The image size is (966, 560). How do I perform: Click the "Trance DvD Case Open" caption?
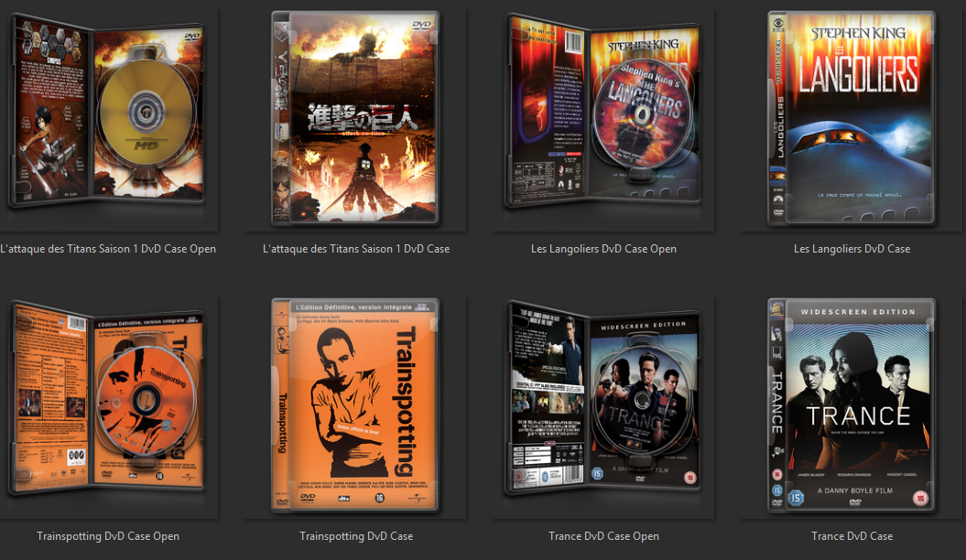tap(602, 535)
